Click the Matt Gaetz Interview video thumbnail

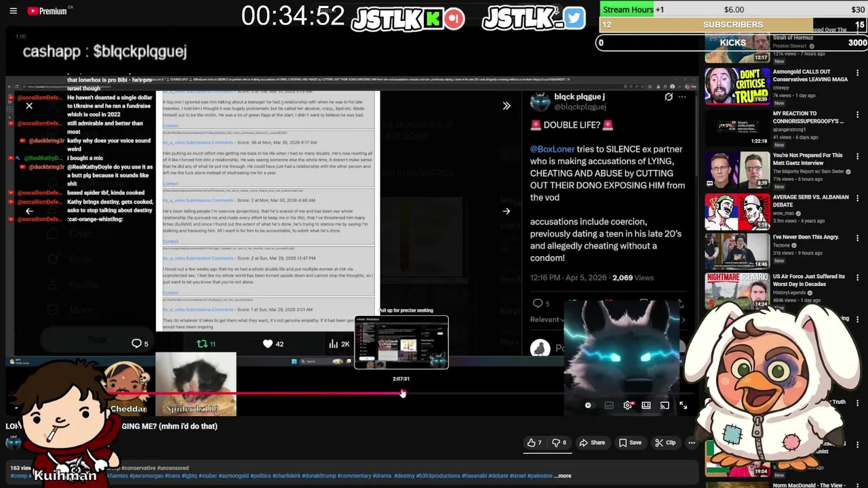(x=736, y=169)
